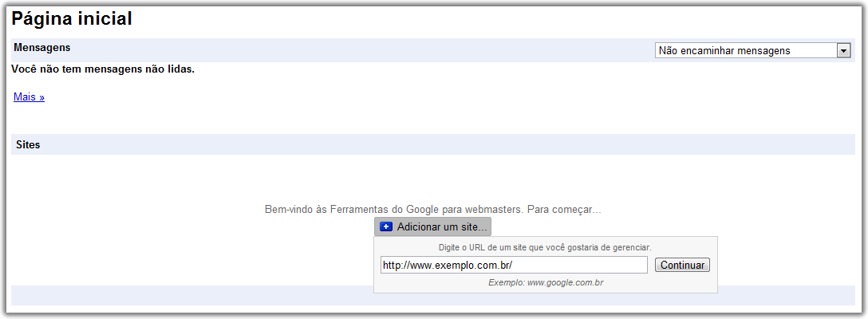Open the 'Não encaminhar mensagens' combo box

click(746, 50)
